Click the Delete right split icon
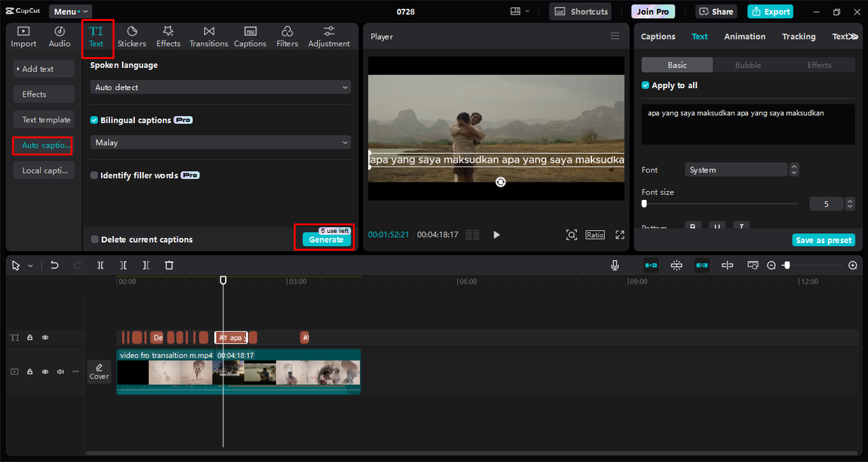This screenshot has width=868, height=462. (146, 266)
